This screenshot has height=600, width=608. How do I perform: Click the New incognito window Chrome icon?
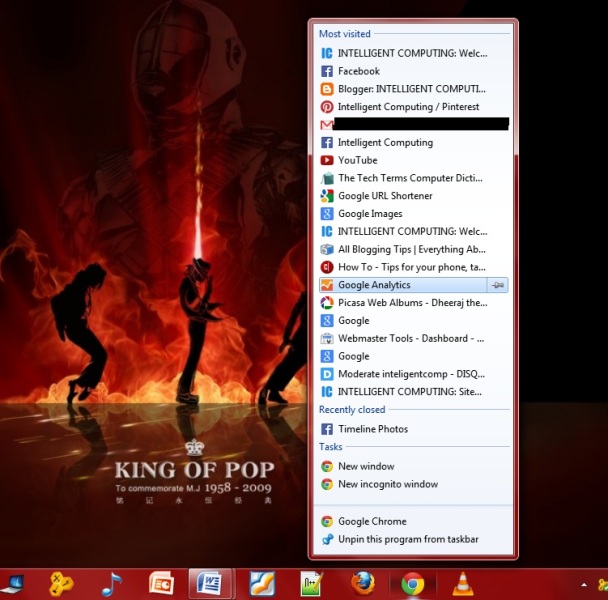click(327, 484)
